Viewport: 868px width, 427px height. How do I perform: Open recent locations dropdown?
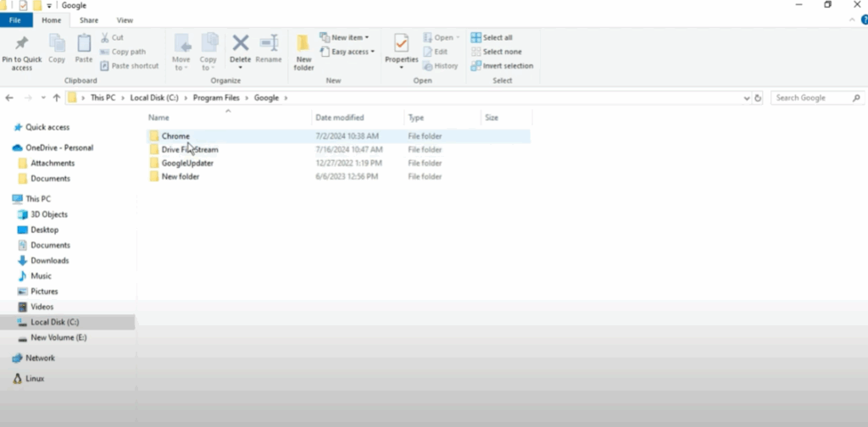(43, 98)
